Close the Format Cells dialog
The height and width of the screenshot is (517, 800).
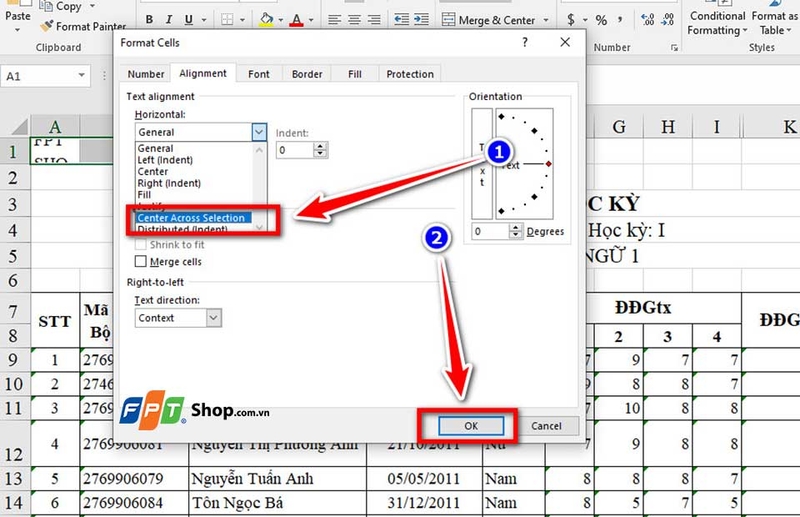(565, 42)
